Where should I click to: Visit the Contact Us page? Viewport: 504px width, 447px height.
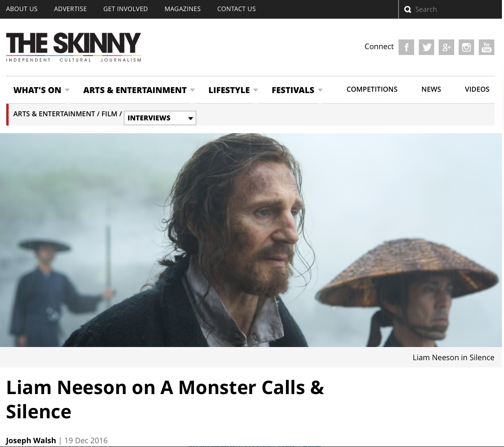click(x=236, y=9)
